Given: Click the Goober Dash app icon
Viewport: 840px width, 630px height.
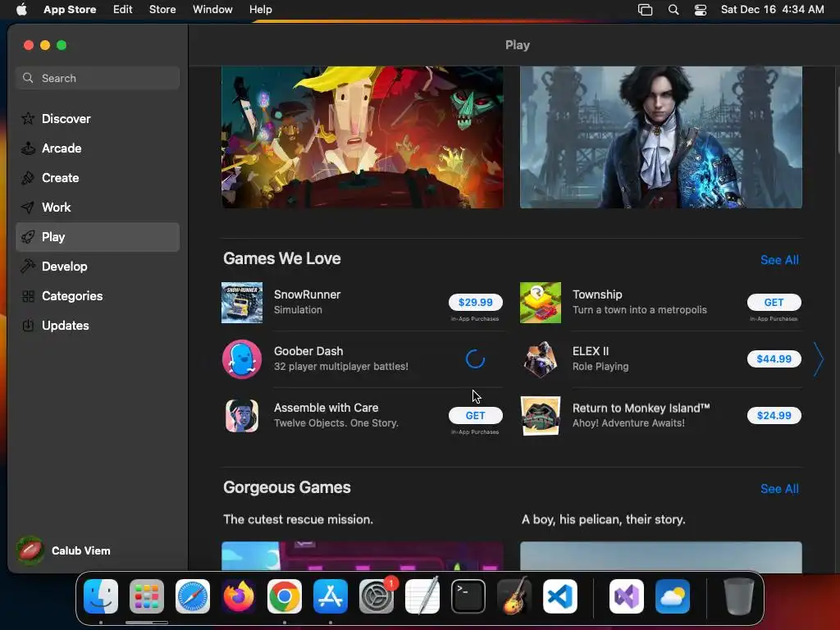Looking at the screenshot, I should coord(242,359).
